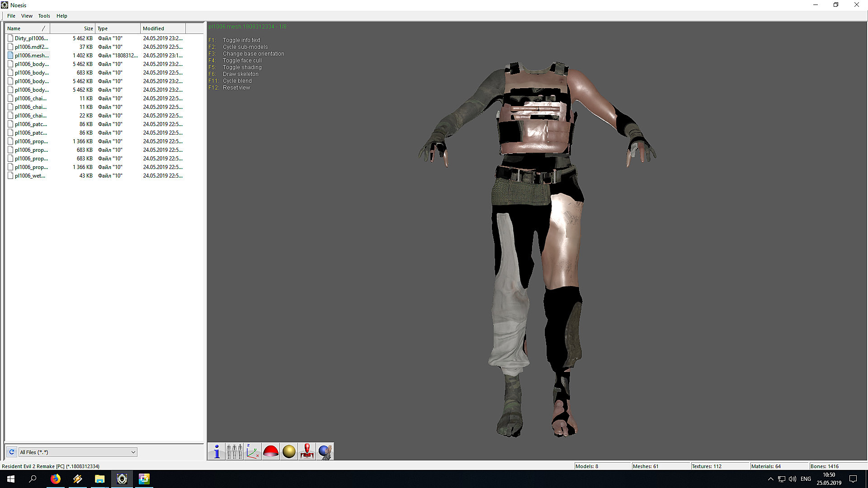The height and width of the screenshot is (488, 868).
Task: Open the Help menu
Action: click(62, 16)
